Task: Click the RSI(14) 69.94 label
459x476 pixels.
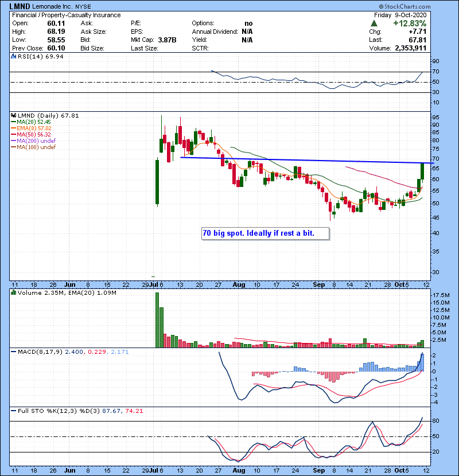Action: pyautogui.click(x=40, y=56)
